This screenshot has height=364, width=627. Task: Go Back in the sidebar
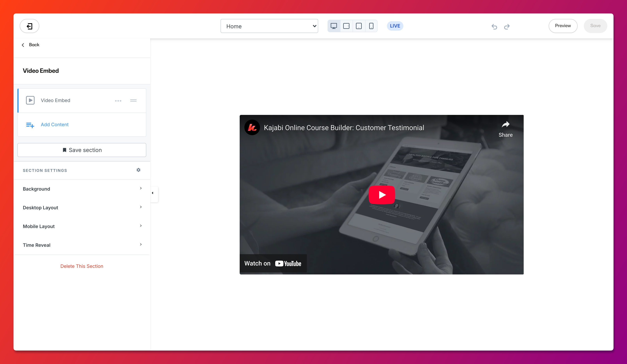click(31, 45)
